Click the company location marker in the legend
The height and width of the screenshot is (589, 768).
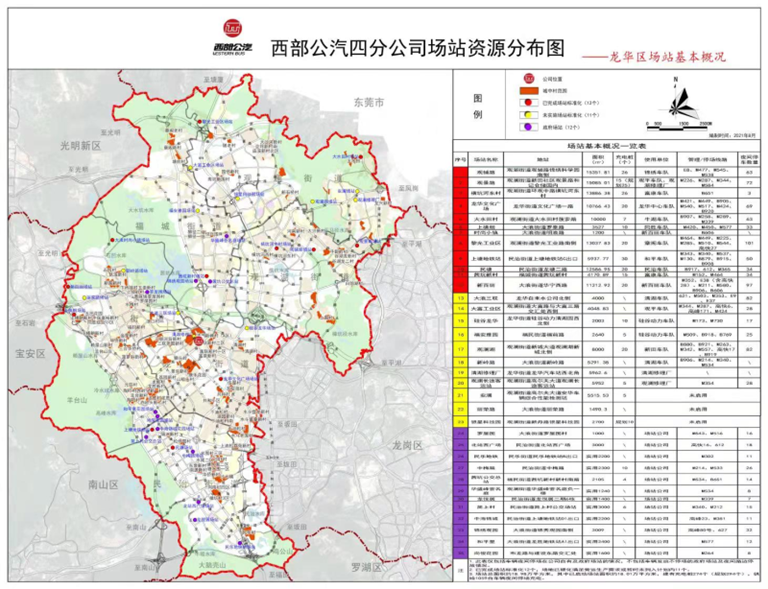click(x=528, y=78)
